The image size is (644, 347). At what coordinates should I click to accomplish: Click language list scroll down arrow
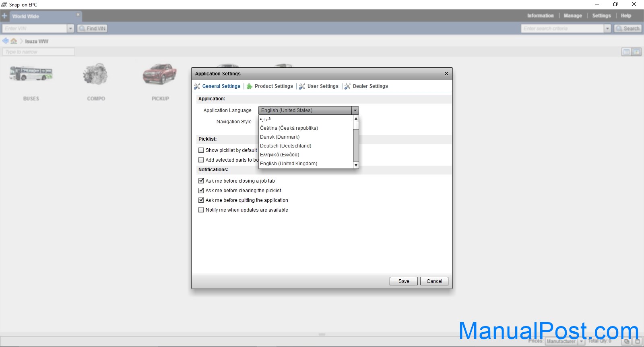click(x=356, y=165)
